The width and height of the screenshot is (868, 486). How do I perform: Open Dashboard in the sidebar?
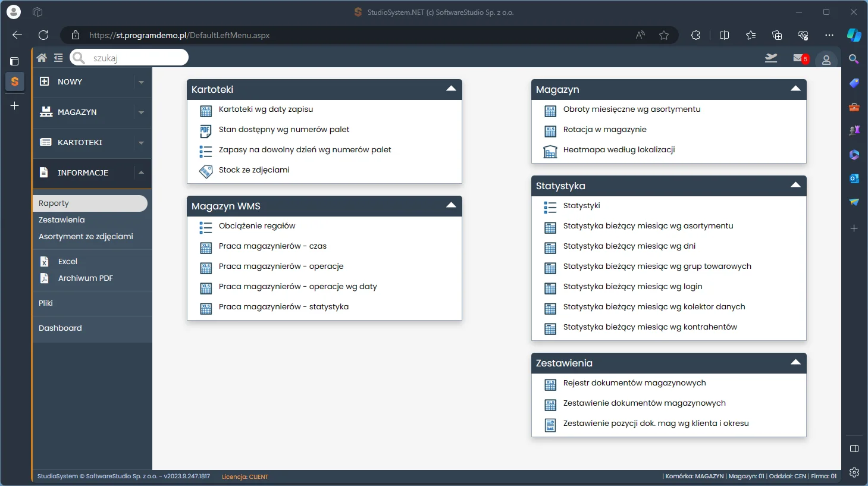[60, 328]
